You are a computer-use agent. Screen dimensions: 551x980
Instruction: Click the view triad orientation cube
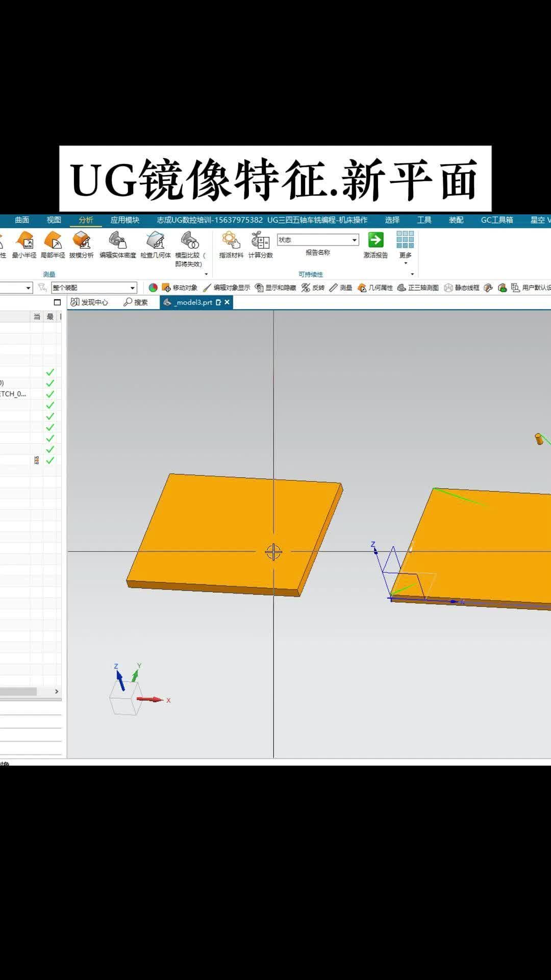pos(126,698)
